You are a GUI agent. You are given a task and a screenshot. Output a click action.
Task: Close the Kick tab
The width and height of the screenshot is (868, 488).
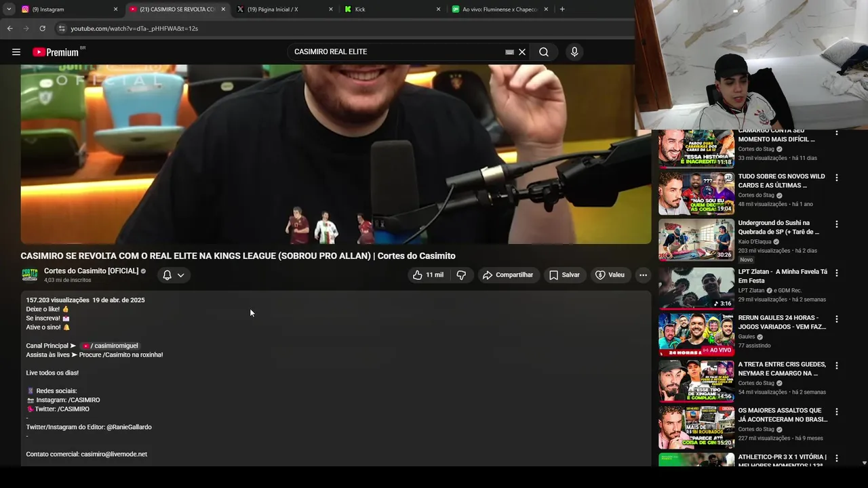(x=438, y=9)
